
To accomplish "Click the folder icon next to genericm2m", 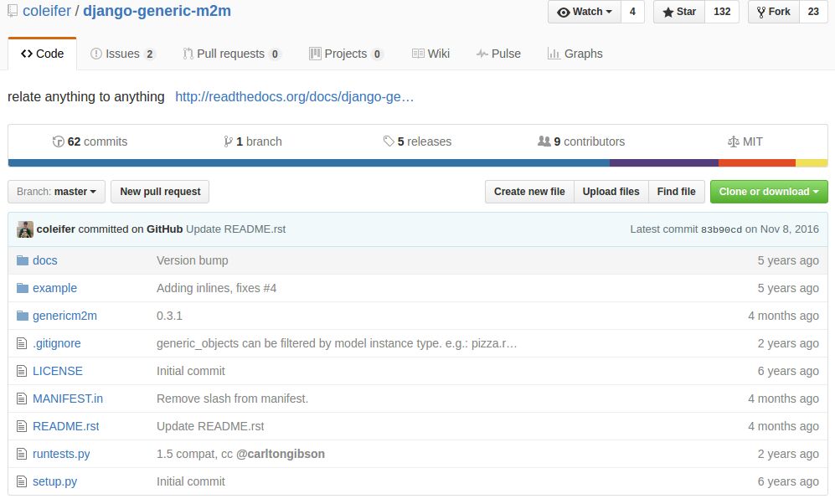I will (23, 316).
